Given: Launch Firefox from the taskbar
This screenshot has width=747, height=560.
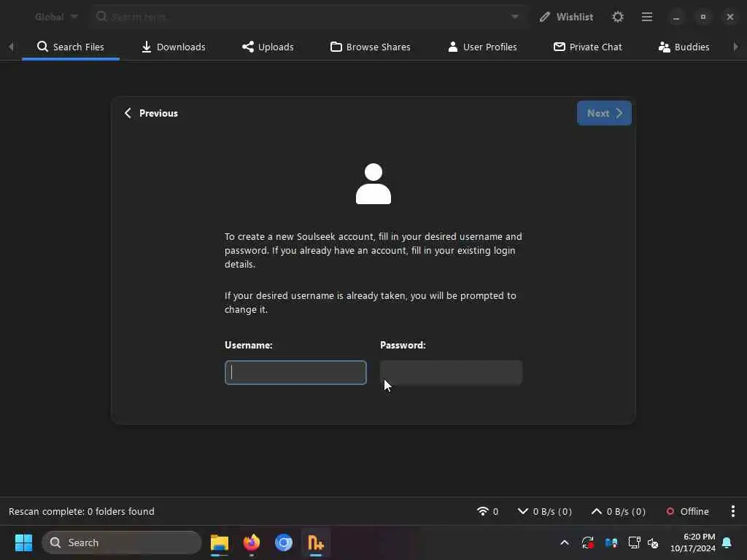Looking at the screenshot, I should click(252, 542).
